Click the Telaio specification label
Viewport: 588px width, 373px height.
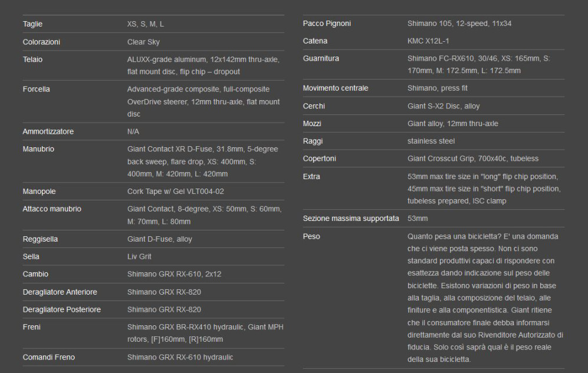coord(32,60)
